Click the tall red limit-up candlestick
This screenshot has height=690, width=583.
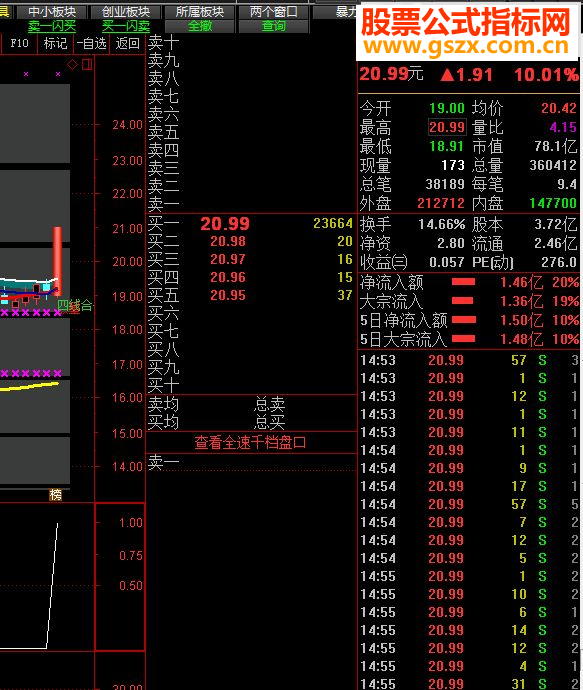click(58, 261)
